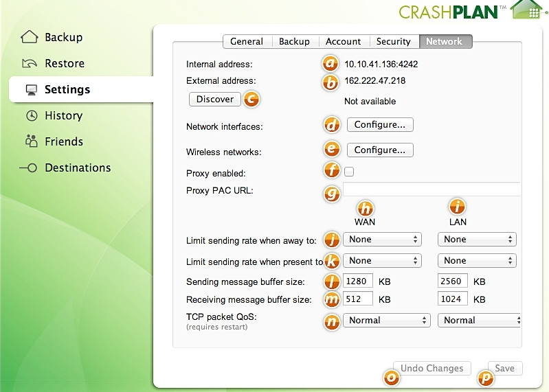Screen dimensions: 549x392
Task: Click the Friends people icon in sidebar
Action: (31, 141)
